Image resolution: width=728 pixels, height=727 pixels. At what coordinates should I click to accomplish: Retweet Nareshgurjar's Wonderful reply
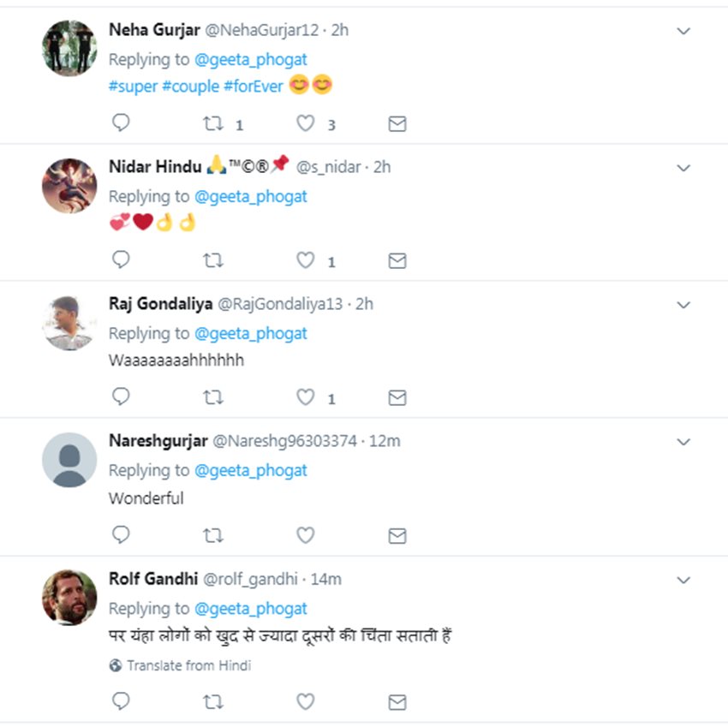pyautogui.click(x=213, y=535)
